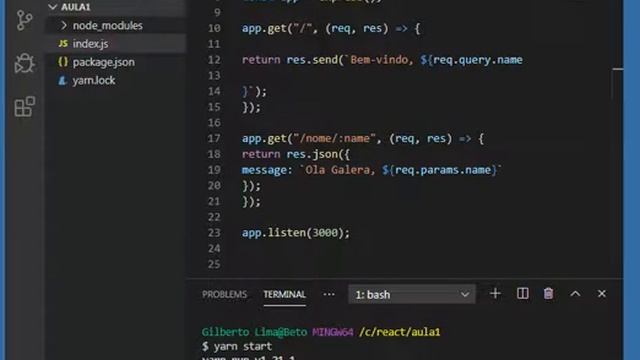640x360 pixels.
Task: Click the Gilberto Lima@Beto prompt text
Action: 254,332
